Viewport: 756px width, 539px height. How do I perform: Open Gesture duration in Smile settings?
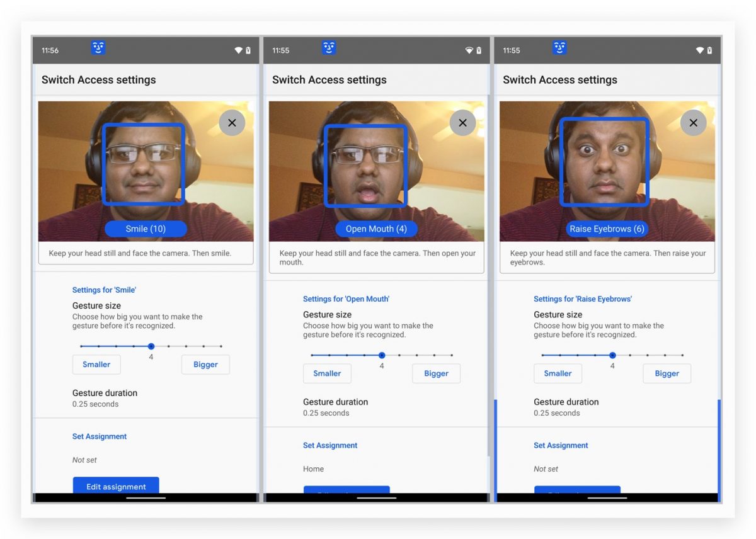105,398
